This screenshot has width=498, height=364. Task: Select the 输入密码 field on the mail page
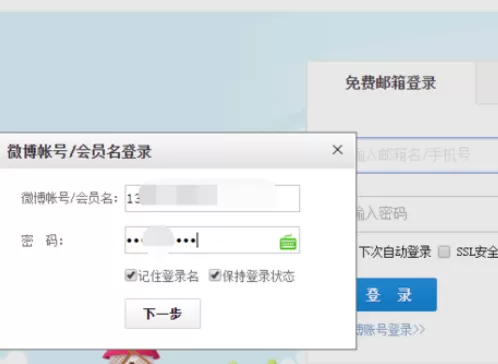pos(427,214)
